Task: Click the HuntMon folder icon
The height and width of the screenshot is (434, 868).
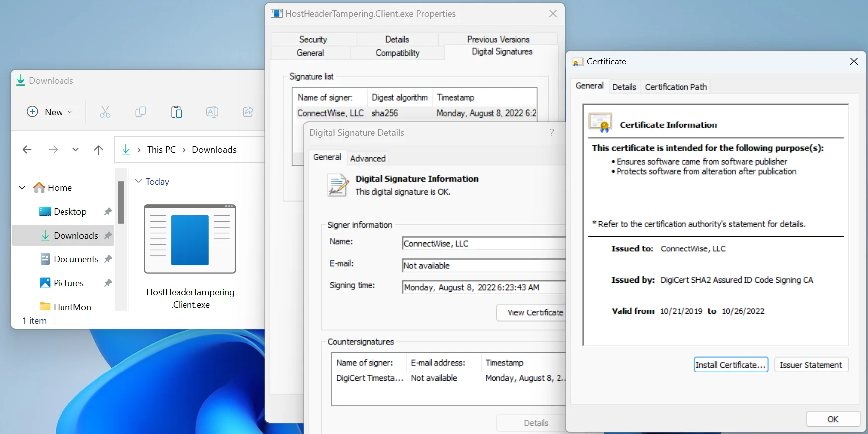Action: 45,307
